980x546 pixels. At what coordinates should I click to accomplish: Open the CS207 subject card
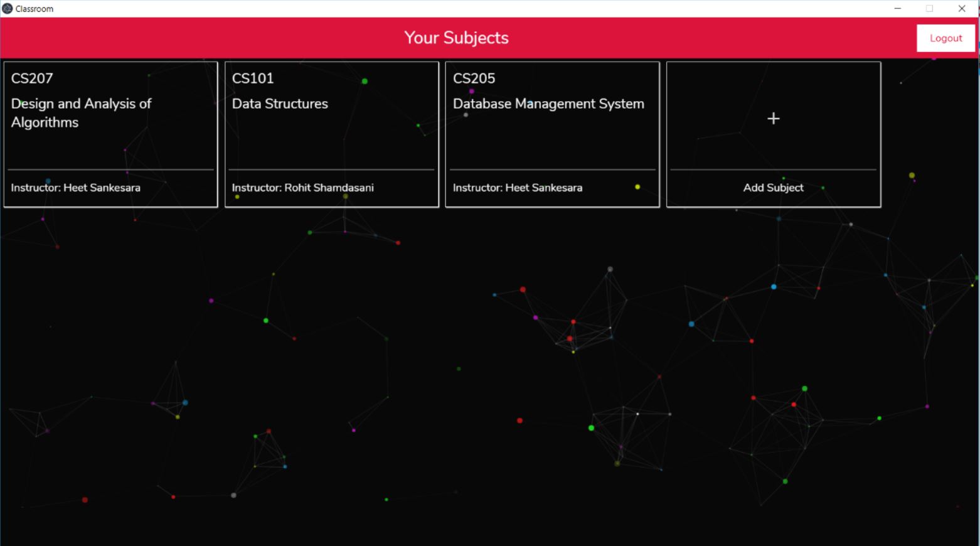click(x=110, y=134)
